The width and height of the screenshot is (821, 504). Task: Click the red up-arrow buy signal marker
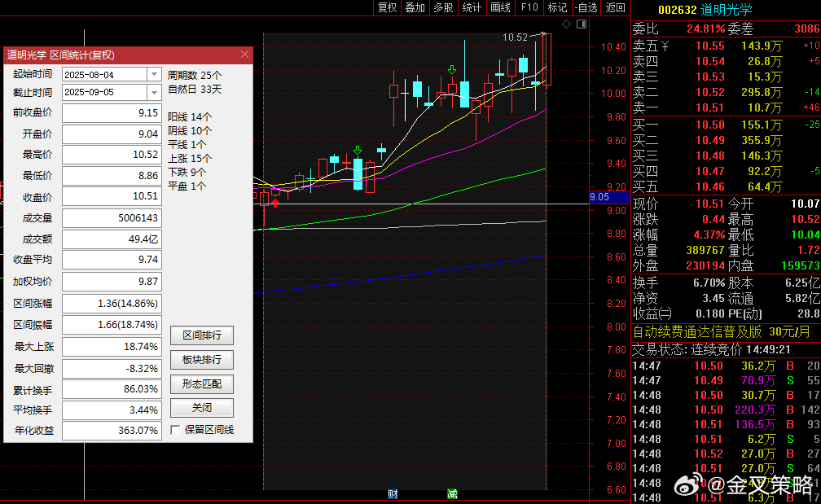pos(275,201)
